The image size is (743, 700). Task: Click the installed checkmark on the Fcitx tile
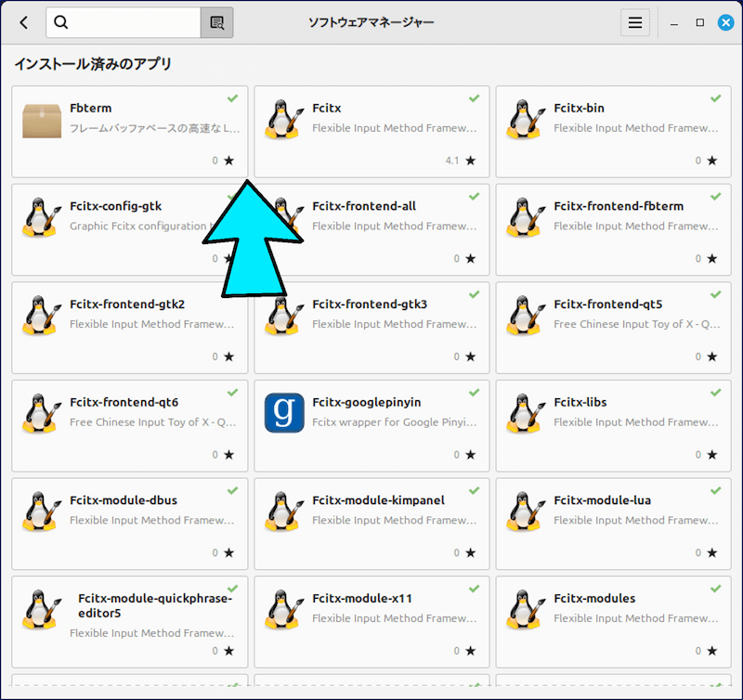pos(473,98)
